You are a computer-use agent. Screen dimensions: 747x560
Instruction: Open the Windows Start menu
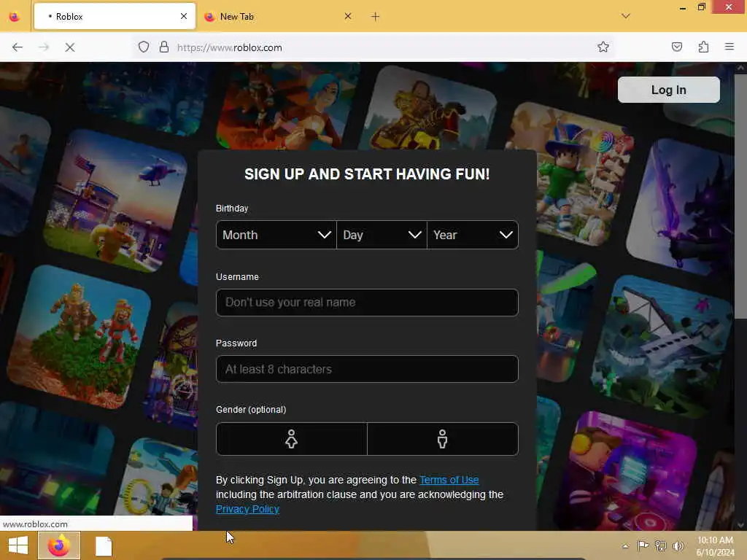point(18,545)
